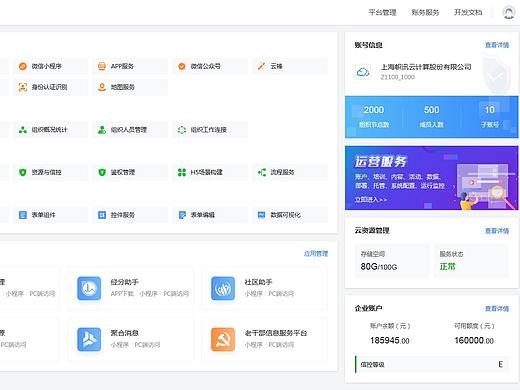The height and width of the screenshot is (390, 520).
Task: Select the 表单编辑 edit icon
Action: pos(182,215)
